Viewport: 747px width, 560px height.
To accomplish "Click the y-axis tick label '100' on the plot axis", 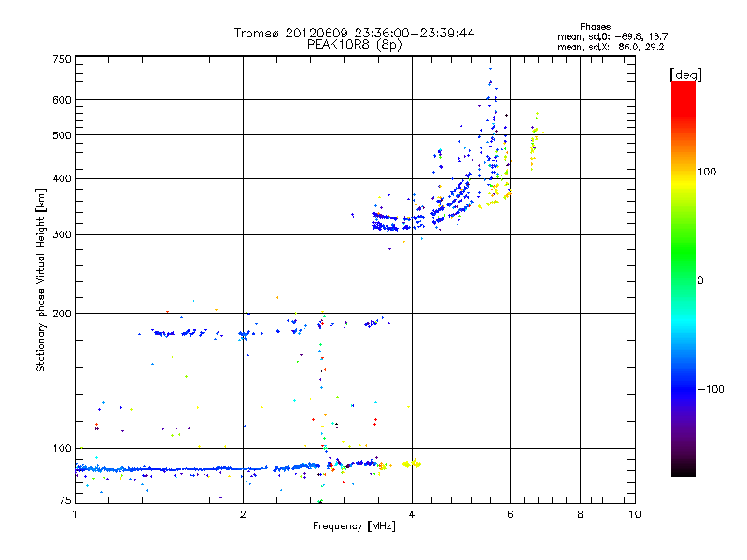I will click(x=62, y=449).
